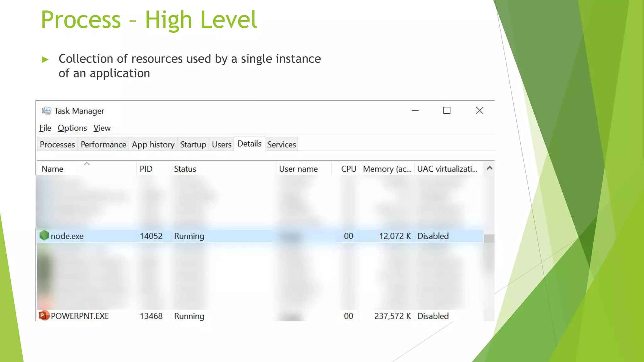The width and height of the screenshot is (644, 362).
Task: Select the node.exe process name
Action: 67,236
